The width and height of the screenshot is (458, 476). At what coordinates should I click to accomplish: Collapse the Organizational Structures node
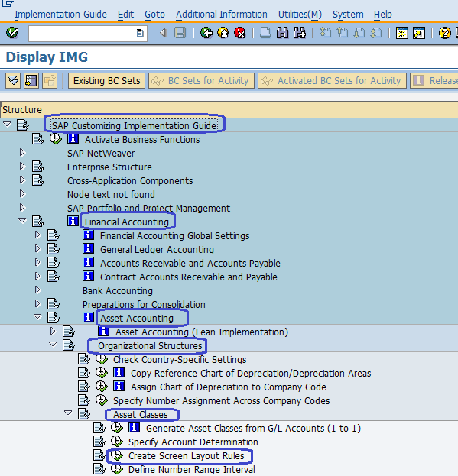click(x=53, y=345)
